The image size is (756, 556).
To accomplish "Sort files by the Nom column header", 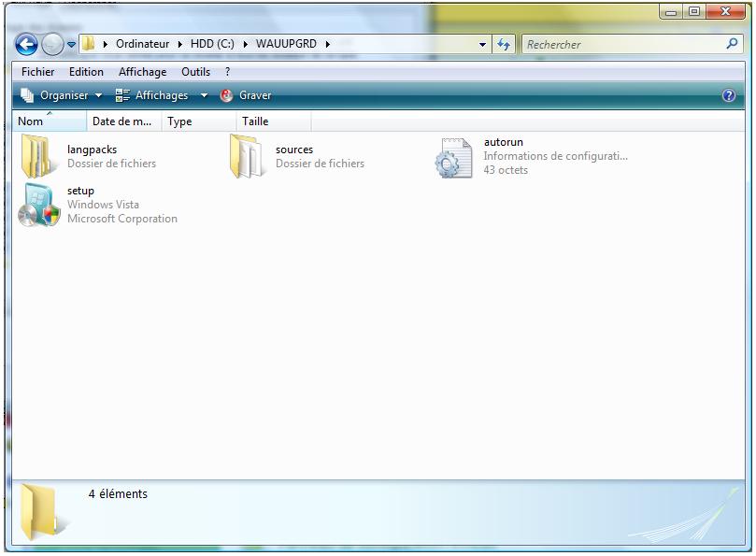I will [31, 121].
